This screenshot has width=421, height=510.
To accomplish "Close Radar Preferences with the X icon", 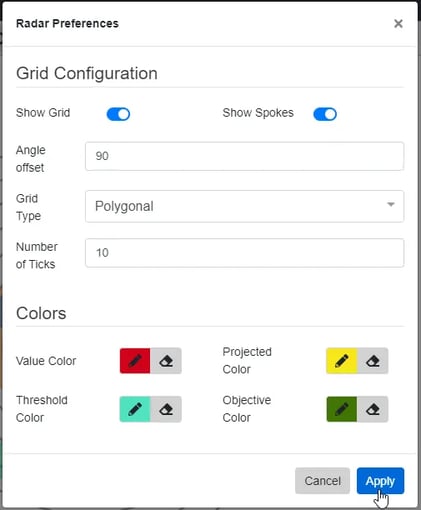I will [398, 24].
